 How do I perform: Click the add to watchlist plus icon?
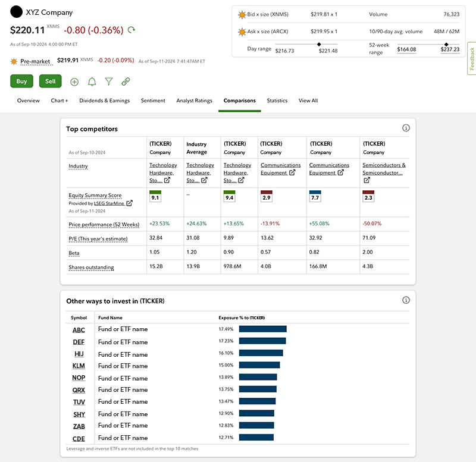(74, 82)
